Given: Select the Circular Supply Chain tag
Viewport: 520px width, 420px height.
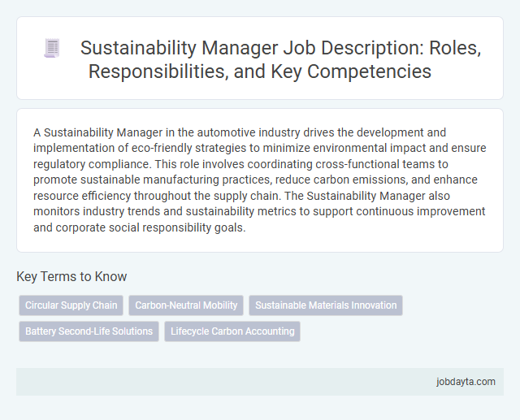Looking at the screenshot, I should pos(71,305).
